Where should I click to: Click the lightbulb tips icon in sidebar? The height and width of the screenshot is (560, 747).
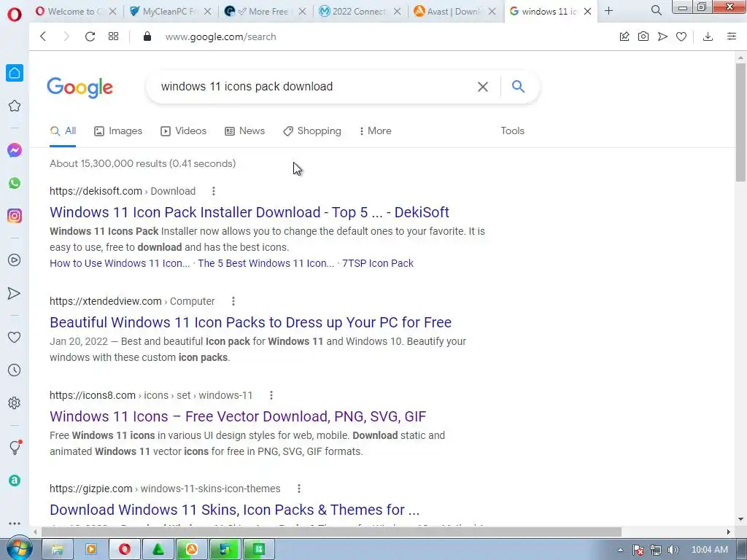pos(15,447)
